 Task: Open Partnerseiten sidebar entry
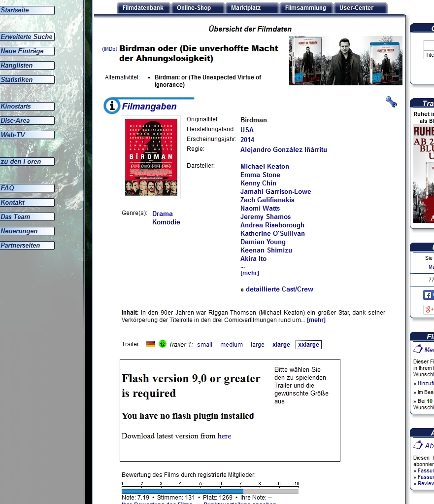27,246
